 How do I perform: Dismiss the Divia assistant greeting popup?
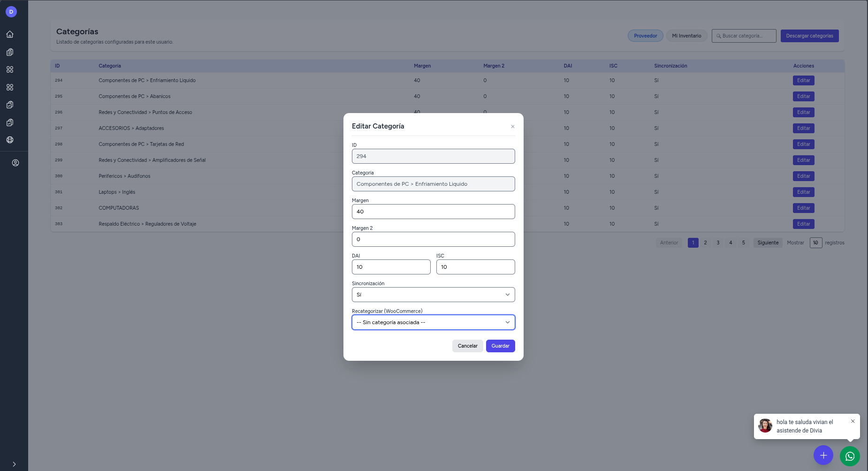coord(853,421)
